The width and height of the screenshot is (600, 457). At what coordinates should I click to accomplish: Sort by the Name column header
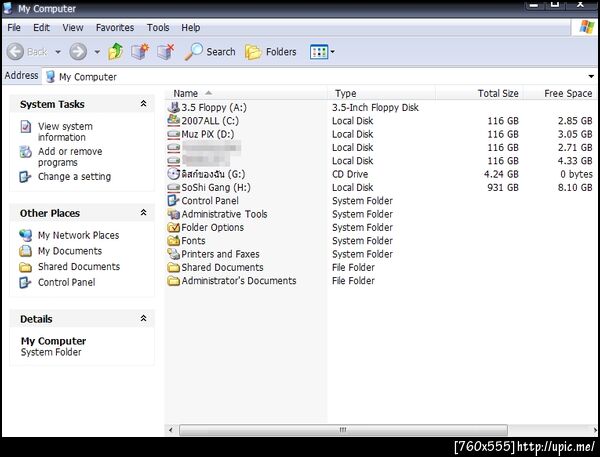[246, 93]
